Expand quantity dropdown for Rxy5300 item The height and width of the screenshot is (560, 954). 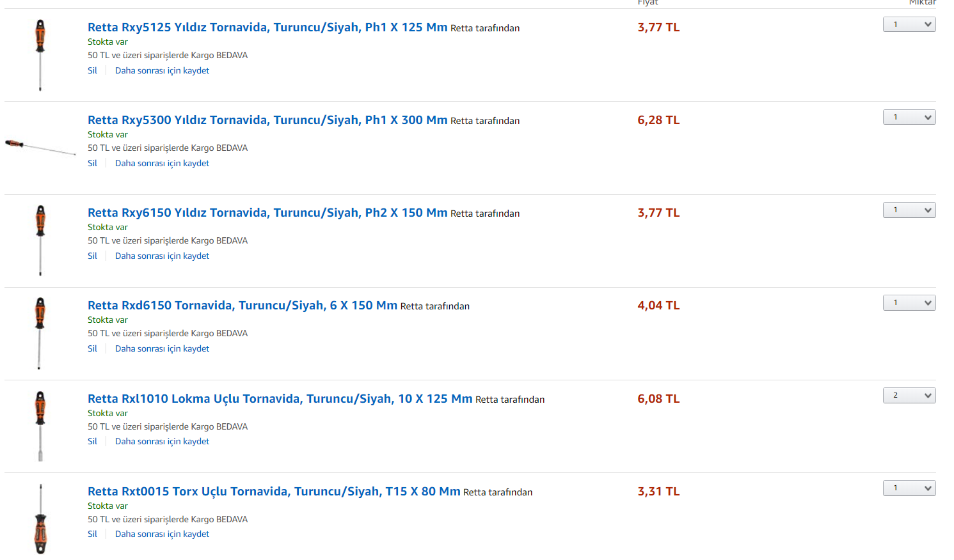(909, 117)
